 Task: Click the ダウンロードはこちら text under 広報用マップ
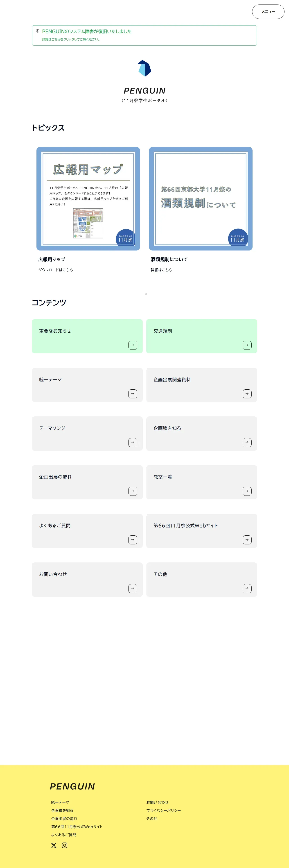pyautogui.click(x=56, y=270)
